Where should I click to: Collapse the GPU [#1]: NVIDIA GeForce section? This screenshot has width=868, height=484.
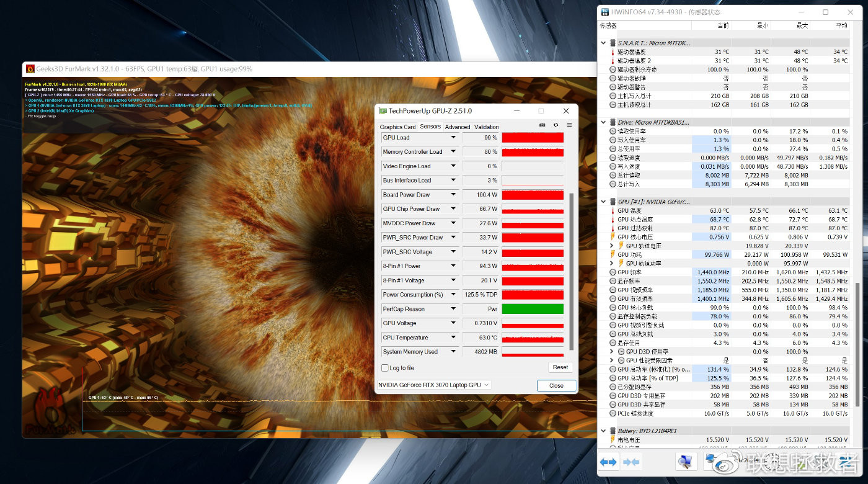604,202
